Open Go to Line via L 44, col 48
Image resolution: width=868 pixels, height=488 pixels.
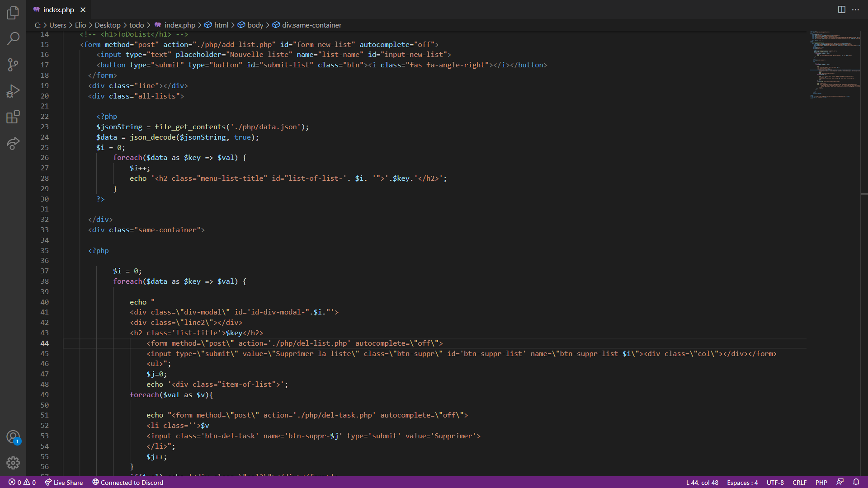pos(702,483)
